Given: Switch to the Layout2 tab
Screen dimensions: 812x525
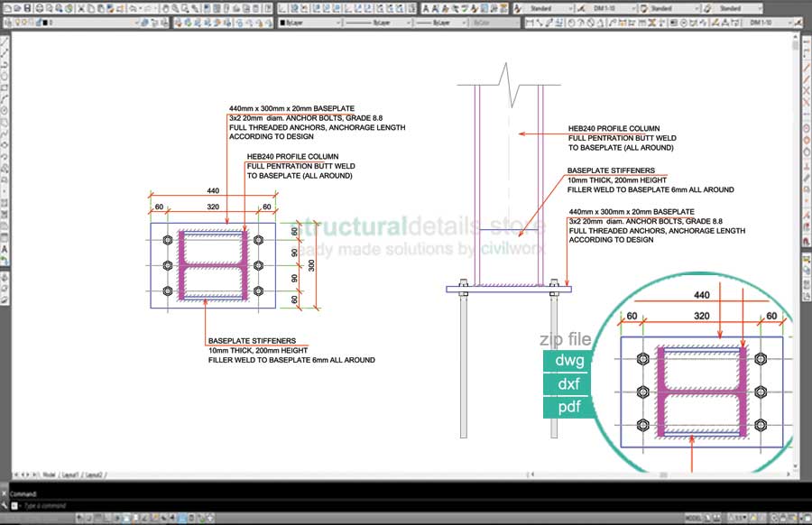Looking at the screenshot, I should click(94, 474).
